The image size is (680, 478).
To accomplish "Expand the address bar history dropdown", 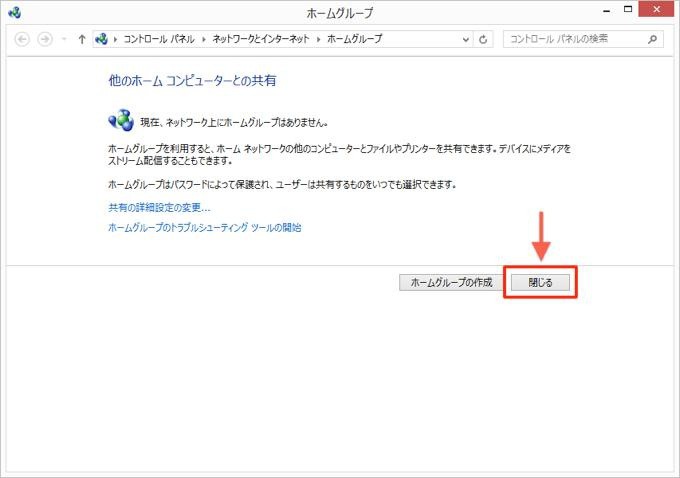I will [466, 40].
